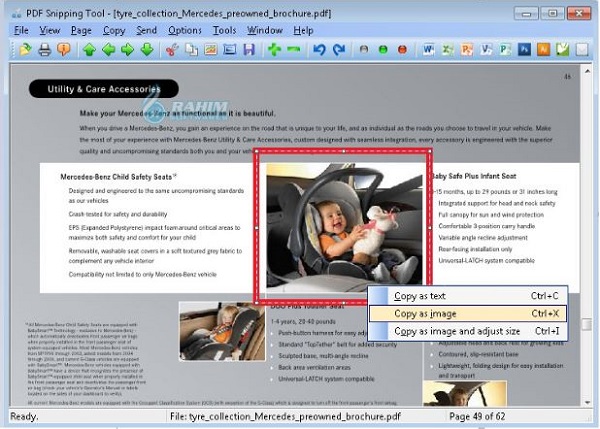Click the picture chart copy-as-image icon

pos(210,50)
